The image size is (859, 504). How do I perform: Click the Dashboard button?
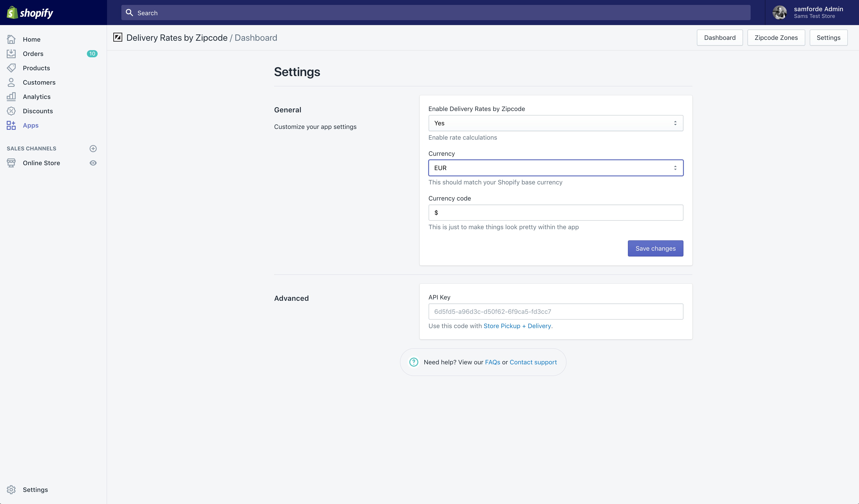pos(719,37)
